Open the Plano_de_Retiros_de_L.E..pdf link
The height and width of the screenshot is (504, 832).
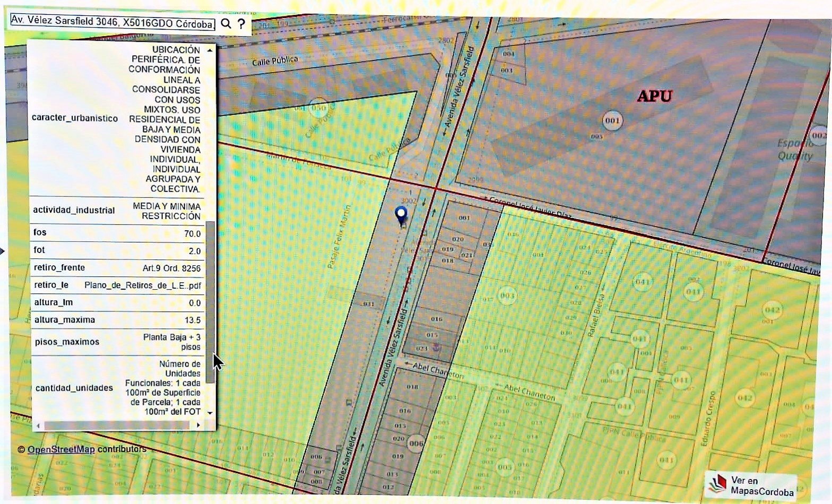[x=142, y=285]
